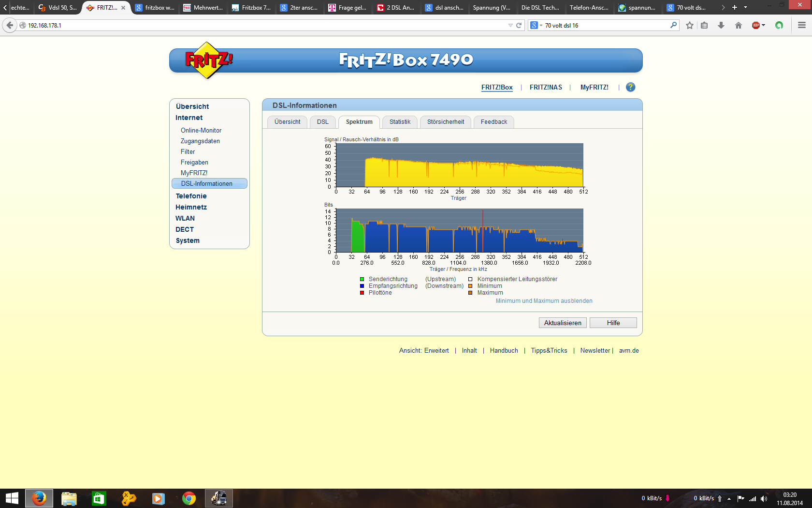Click the magnifier icon in the search box
This screenshot has height=508, width=812.
coord(673,25)
